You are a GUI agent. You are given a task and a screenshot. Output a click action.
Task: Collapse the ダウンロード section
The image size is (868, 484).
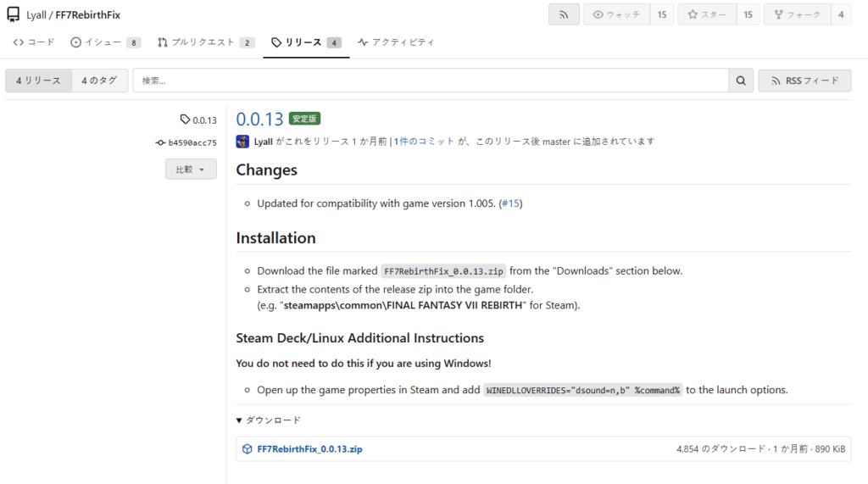pos(269,420)
